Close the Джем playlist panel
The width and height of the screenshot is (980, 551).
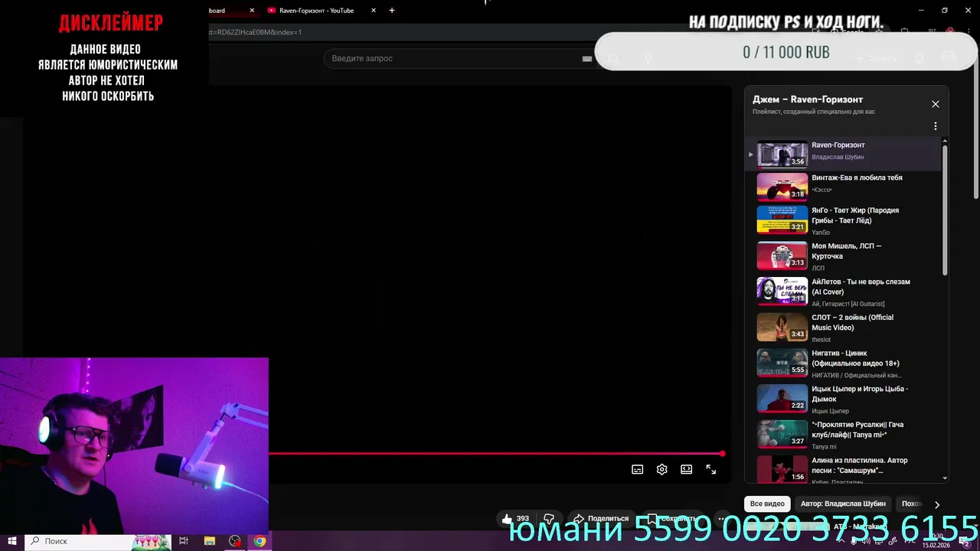935,104
